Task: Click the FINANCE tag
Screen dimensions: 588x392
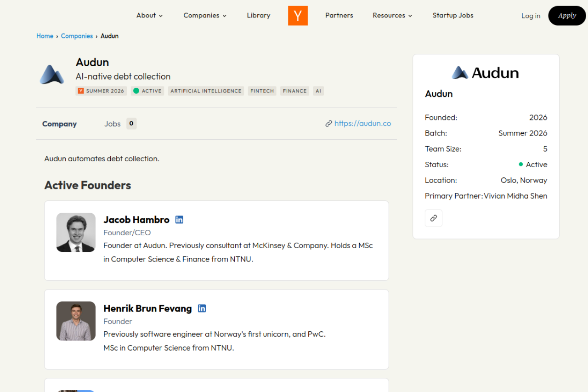Action: click(x=295, y=91)
